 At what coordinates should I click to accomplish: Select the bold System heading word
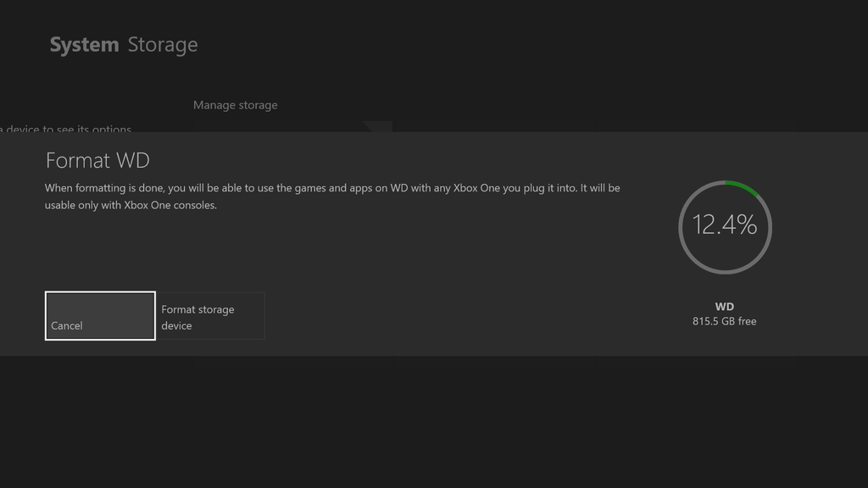tap(82, 44)
